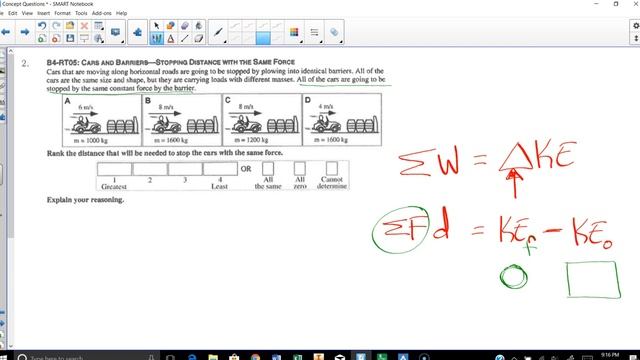The height and width of the screenshot is (360, 640).
Task: Open Excel from the taskbar
Action: click(298, 357)
